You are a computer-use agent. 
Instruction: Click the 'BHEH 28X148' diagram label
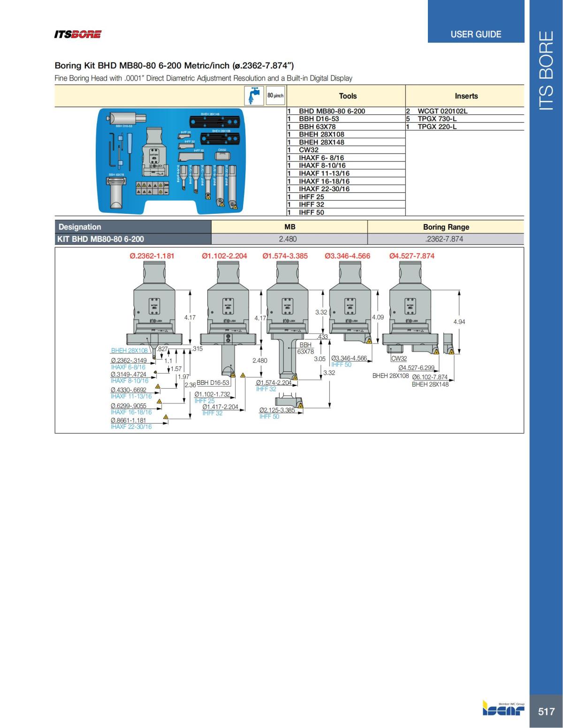pyautogui.click(x=430, y=384)
